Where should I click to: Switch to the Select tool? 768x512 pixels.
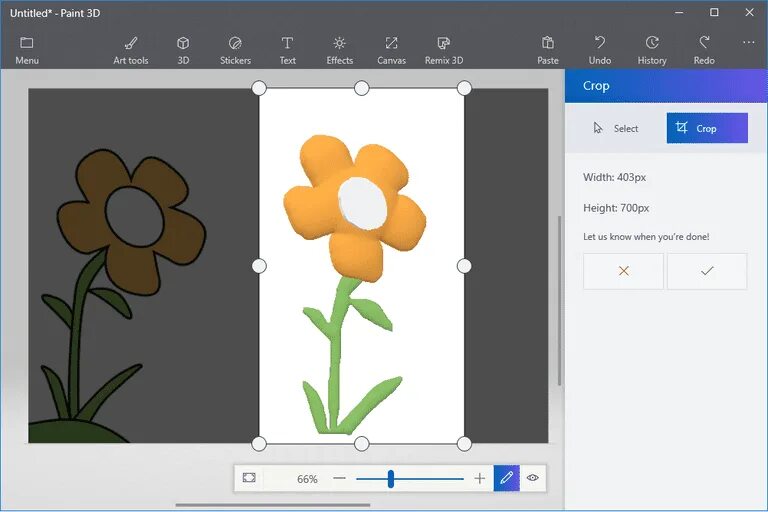click(616, 128)
